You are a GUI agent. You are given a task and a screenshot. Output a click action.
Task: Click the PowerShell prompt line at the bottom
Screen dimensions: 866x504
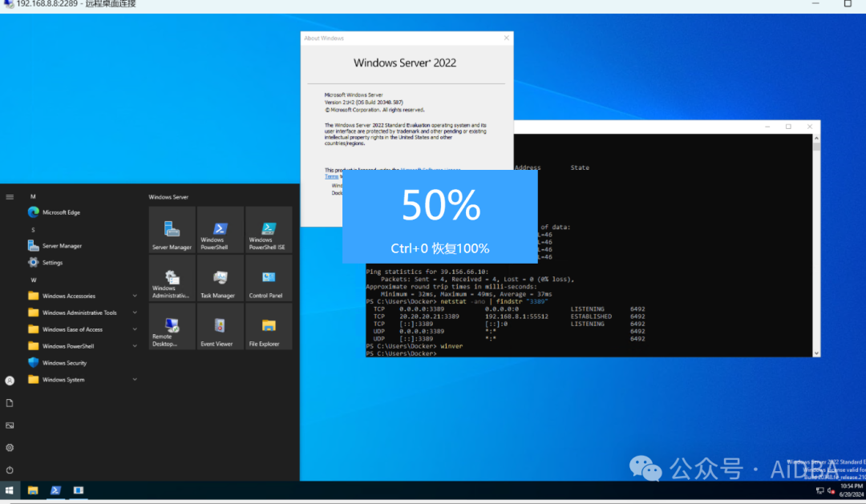point(402,353)
